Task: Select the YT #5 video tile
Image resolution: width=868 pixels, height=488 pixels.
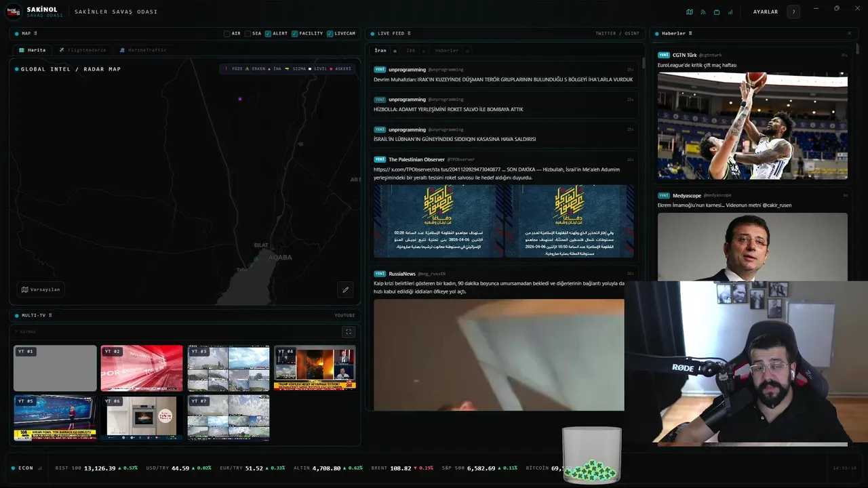Action: coord(55,418)
